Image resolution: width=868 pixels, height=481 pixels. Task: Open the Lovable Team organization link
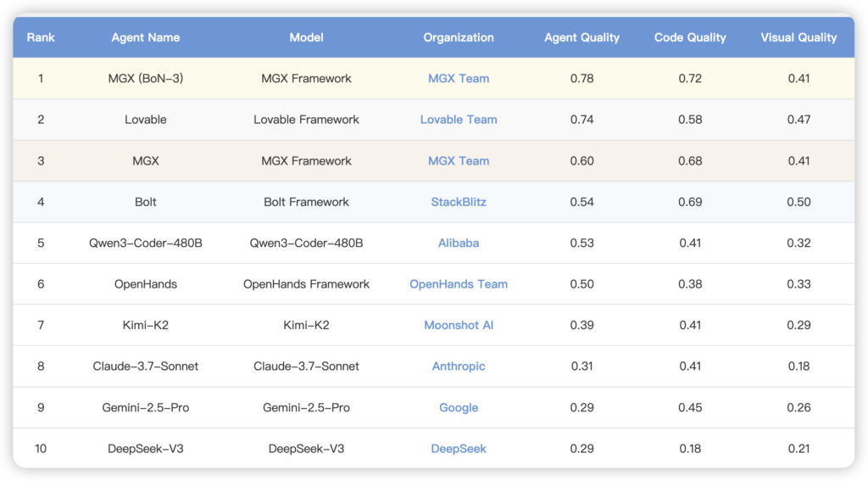[x=459, y=119]
